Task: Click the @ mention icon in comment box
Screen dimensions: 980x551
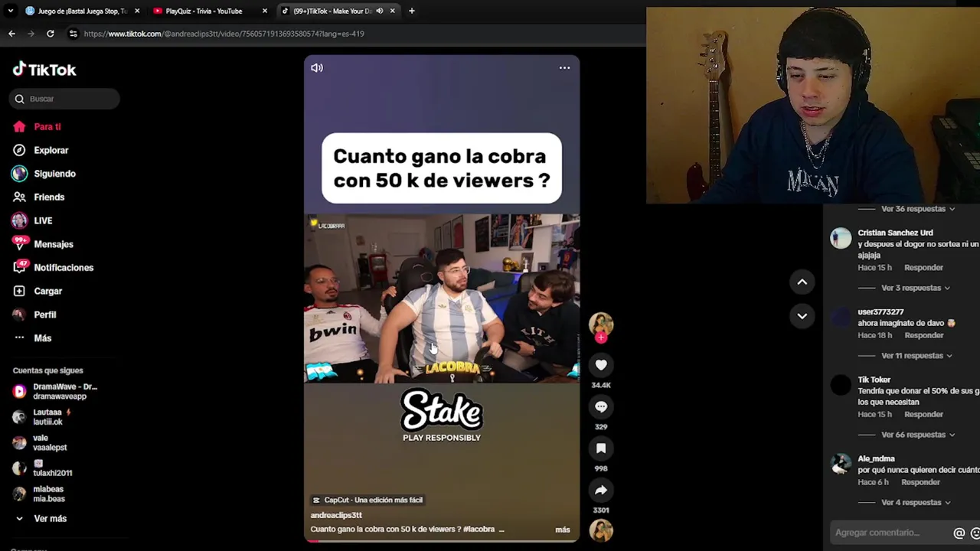Action: click(x=959, y=533)
